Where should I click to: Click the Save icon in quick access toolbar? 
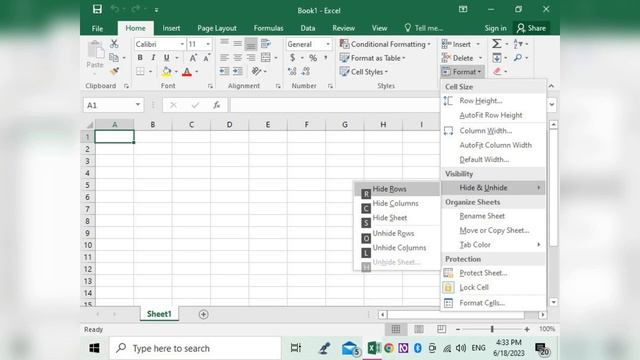[97, 9]
